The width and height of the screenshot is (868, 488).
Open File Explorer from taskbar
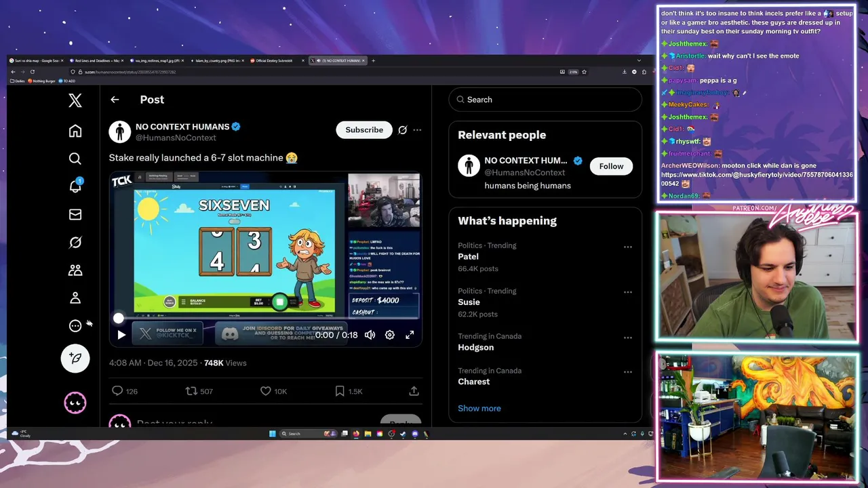[x=368, y=433]
